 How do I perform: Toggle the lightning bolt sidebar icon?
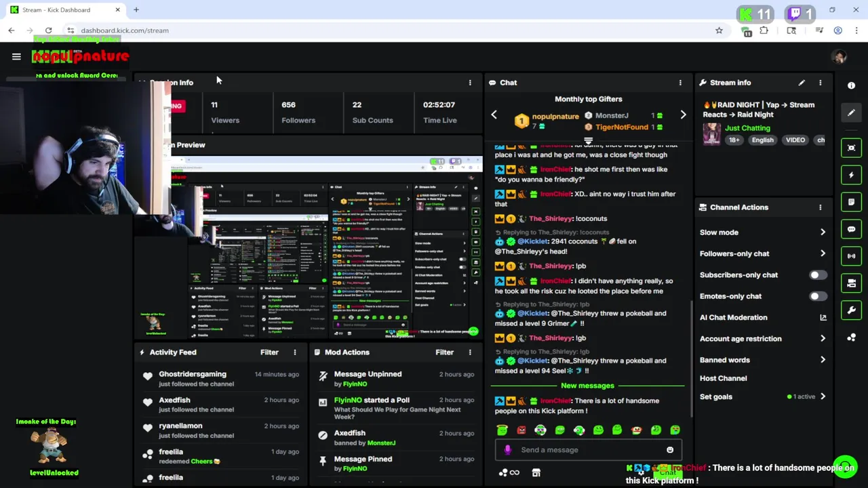[x=851, y=175]
